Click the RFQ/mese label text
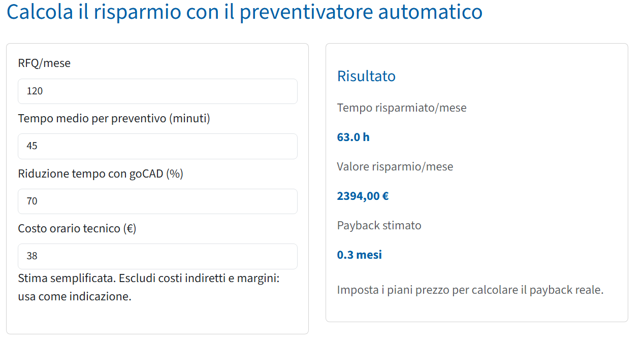This screenshot has width=644, height=347. (44, 63)
